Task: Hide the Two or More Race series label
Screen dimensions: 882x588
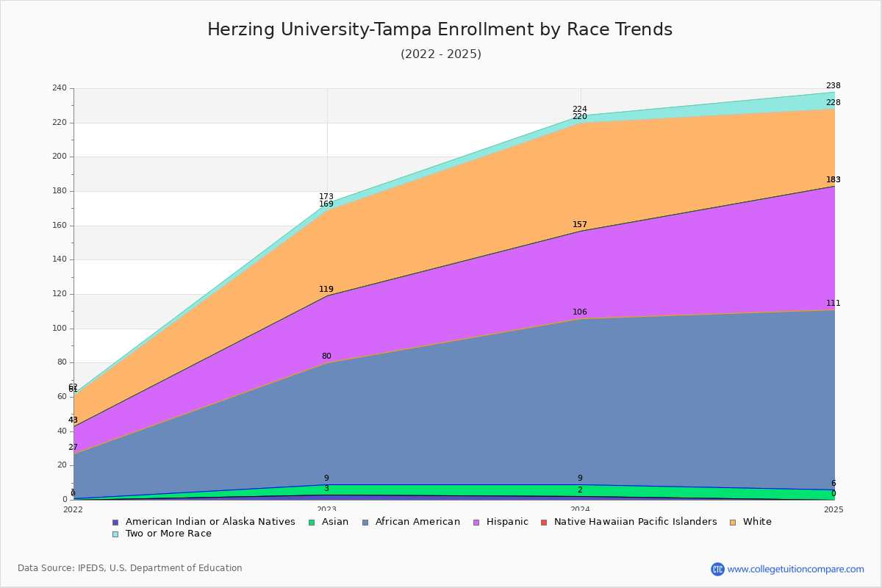Action: tap(168, 534)
